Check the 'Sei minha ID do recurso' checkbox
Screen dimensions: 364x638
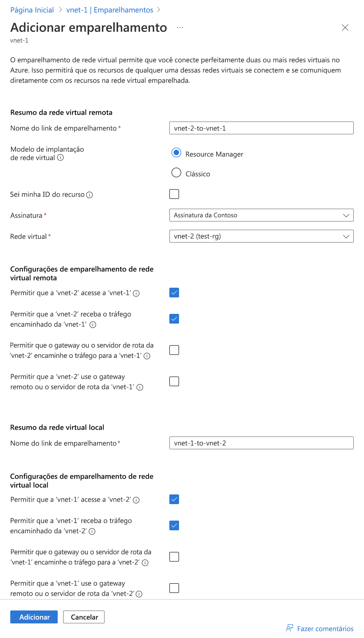pos(174,194)
